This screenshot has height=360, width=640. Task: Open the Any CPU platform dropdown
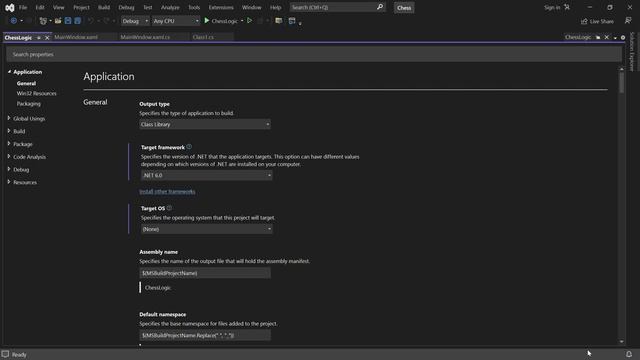(176, 21)
